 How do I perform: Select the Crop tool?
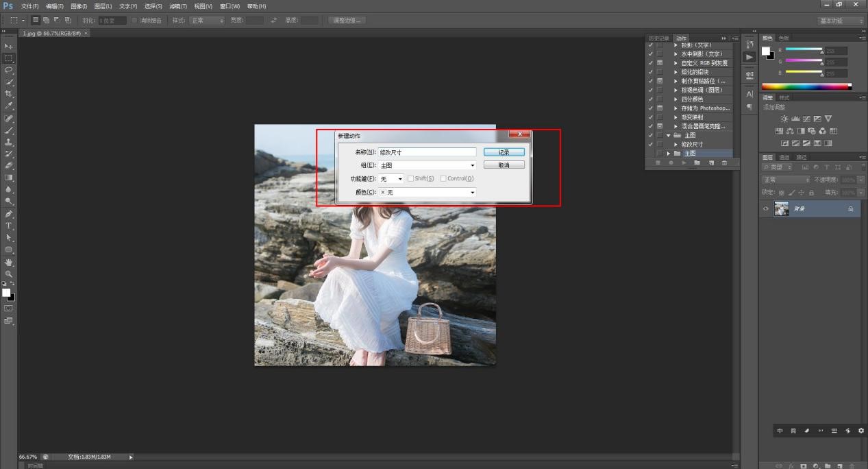click(x=9, y=94)
